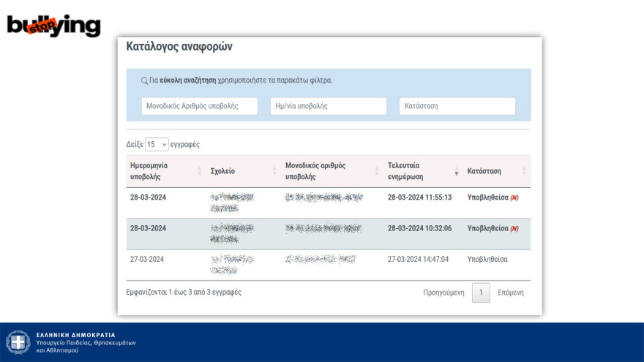Sort by Ημερομηνία υποβολής using its arrow icon
Screen dimensions: 644x362
pos(199,171)
